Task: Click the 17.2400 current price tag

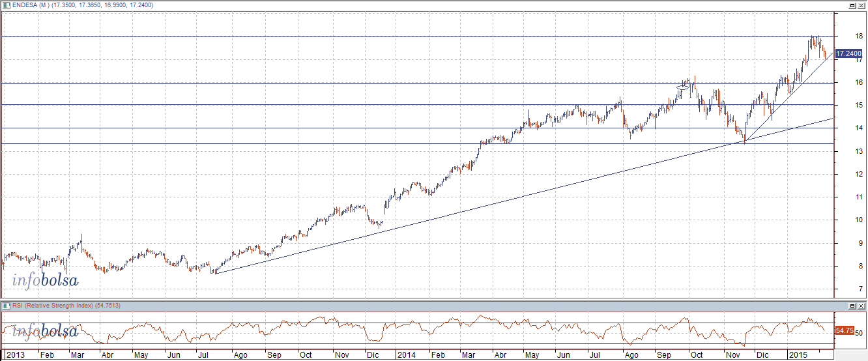Action: point(849,53)
